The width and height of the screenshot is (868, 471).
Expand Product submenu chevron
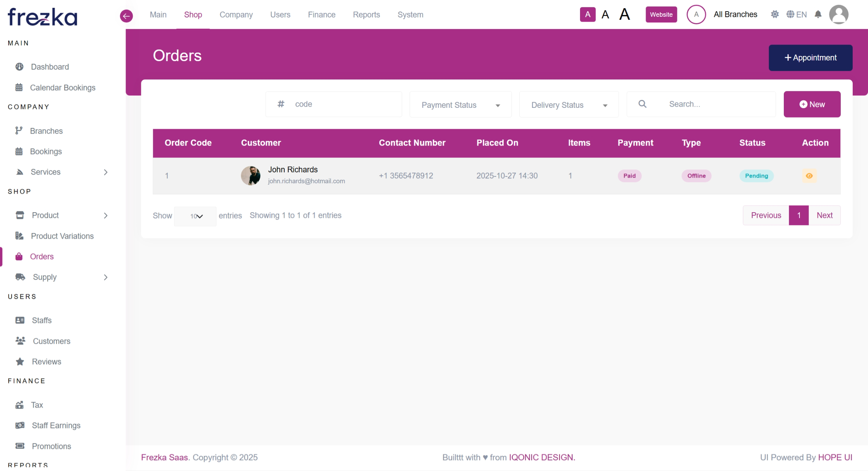pos(106,216)
